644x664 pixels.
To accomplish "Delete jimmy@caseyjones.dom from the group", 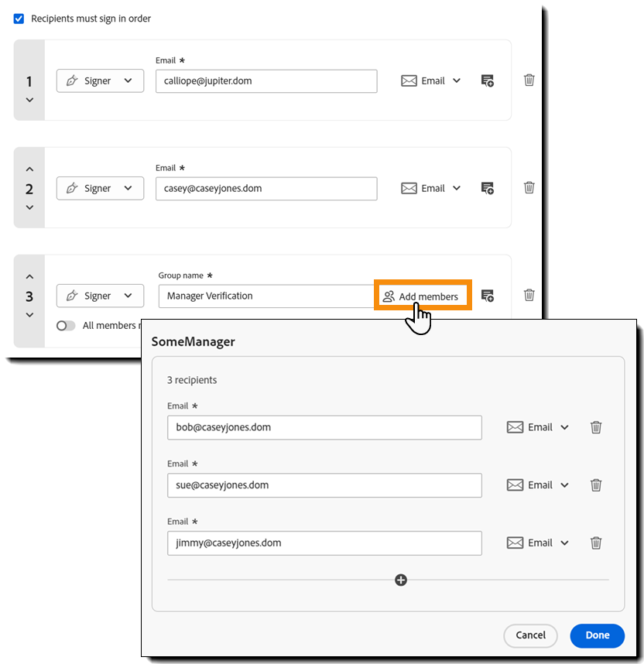I will point(596,542).
